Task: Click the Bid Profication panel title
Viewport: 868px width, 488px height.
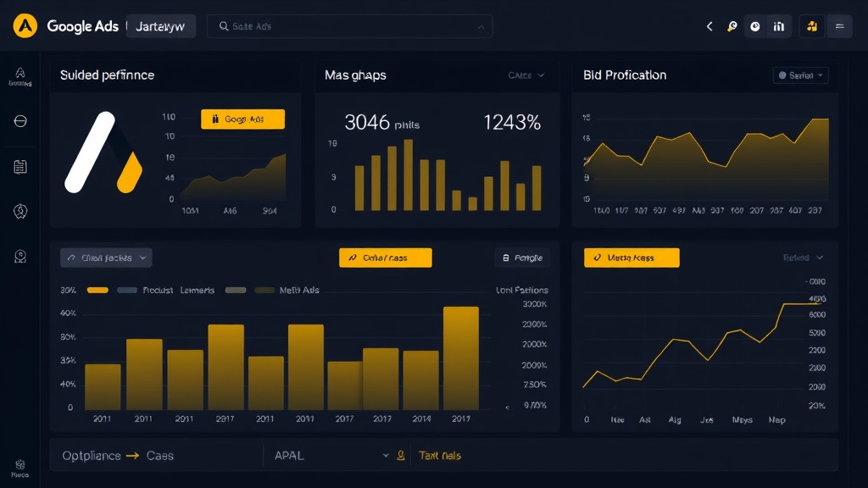Action: pos(625,75)
